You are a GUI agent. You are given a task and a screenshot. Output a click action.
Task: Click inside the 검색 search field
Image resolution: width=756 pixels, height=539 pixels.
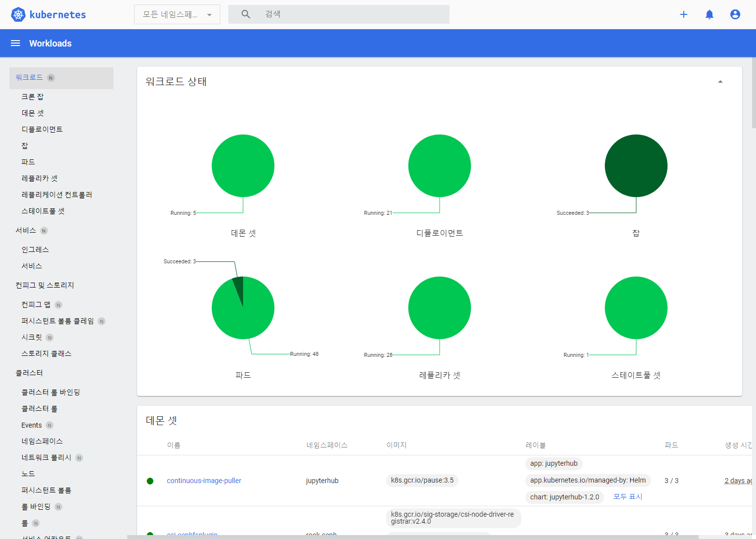(x=347, y=14)
